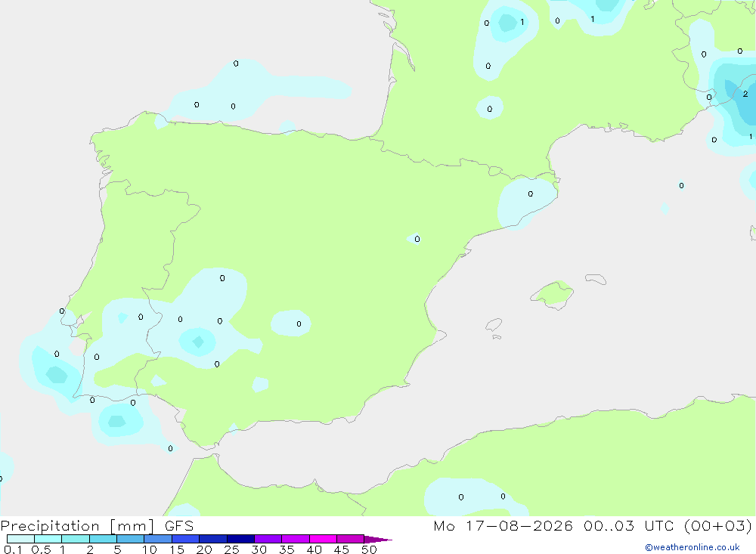Screen dimensions: 756x554
Task: Click the '(00+03)' forecast offset text
Action: pos(718,525)
